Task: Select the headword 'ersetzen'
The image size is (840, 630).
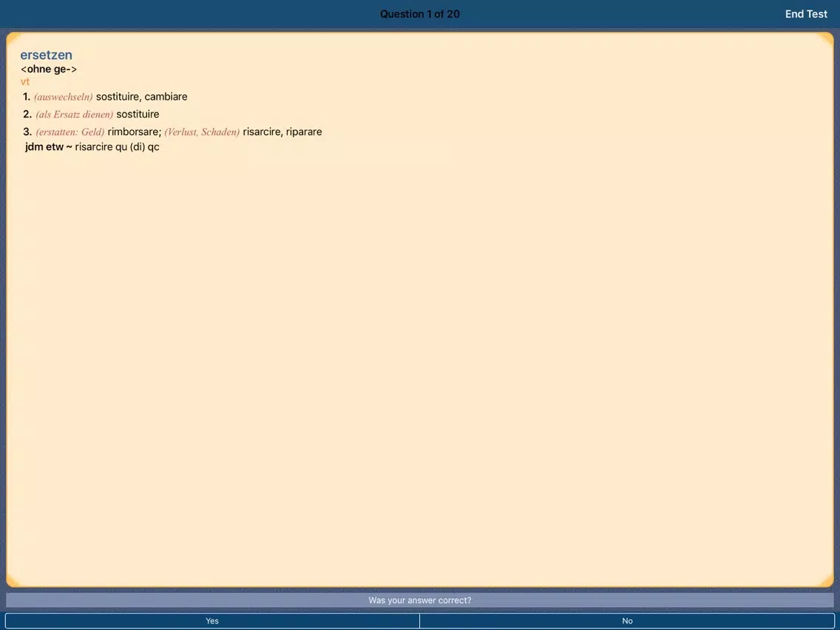Action: (46, 55)
